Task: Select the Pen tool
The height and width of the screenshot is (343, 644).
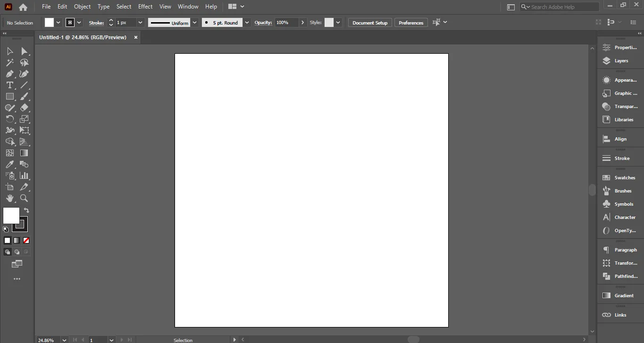Action: tap(9, 74)
